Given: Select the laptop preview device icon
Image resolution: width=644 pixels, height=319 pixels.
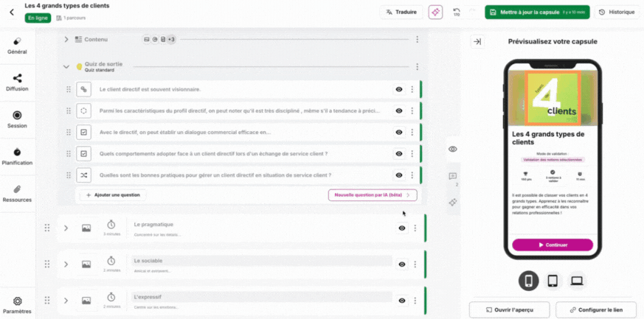Looking at the screenshot, I should 577,281.
